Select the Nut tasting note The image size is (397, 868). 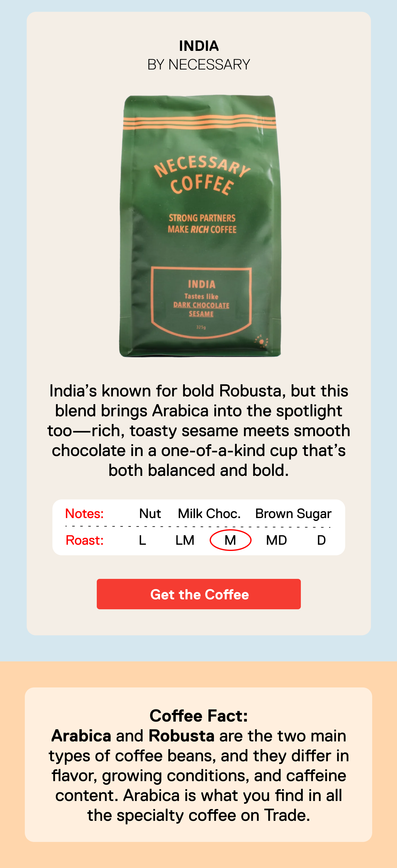[x=150, y=513]
